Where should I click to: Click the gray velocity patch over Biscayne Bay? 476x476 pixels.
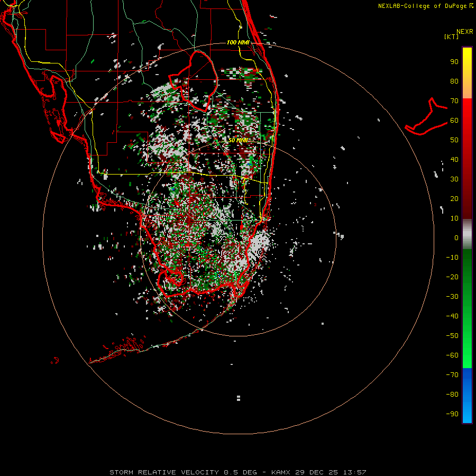coord(258,243)
